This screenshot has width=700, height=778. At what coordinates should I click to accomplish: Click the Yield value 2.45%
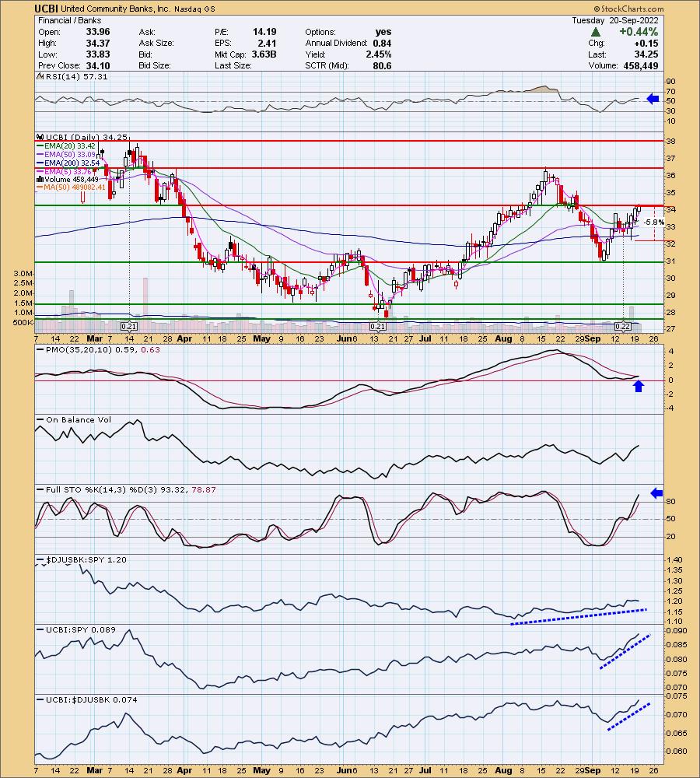(x=379, y=54)
